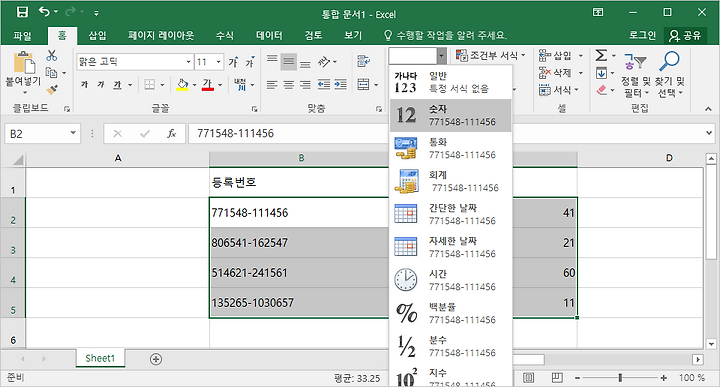Choose 일반 general number format
Image resolution: width=720 pixels, height=387 pixels.
[x=450, y=82]
